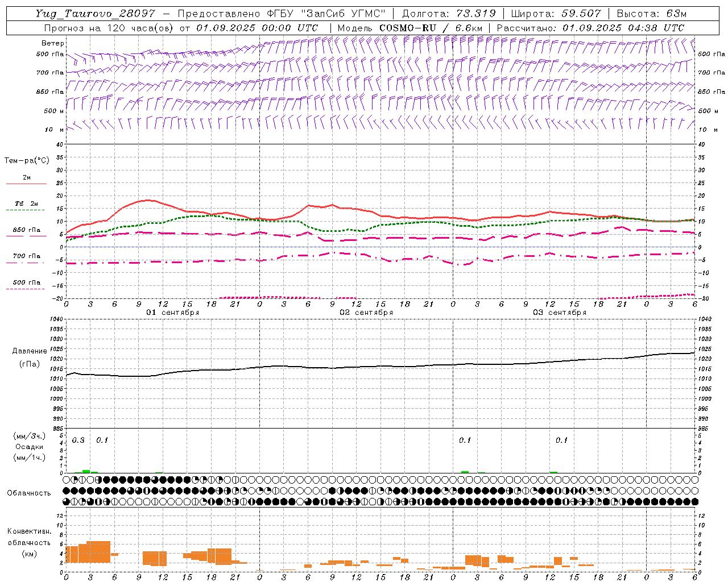Click the forecast start time 01.09.2025 00:00 UTC
Screen dimensions: 728x582
(x=257, y=28)
